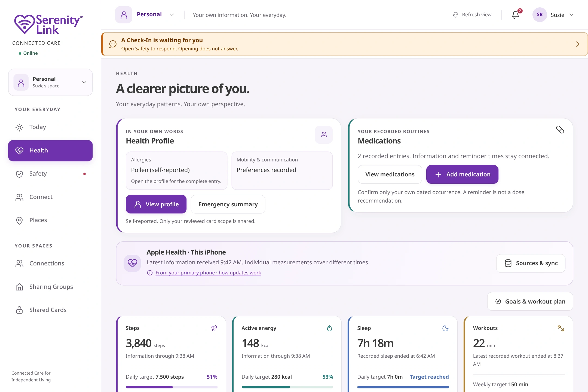Viewport: 588px width, 392px height.
Task: Click the dumbbell icon on Workouts card
Action: 561,328
